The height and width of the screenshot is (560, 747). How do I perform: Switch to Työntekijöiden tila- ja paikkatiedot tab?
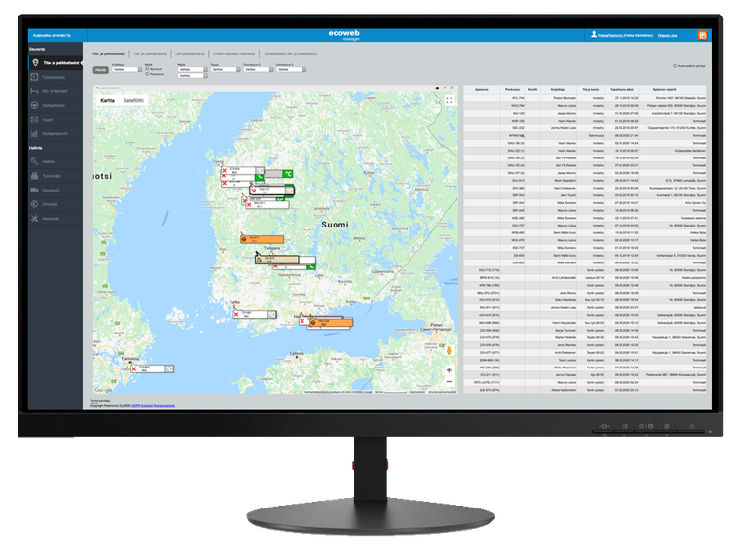(290, 54)
